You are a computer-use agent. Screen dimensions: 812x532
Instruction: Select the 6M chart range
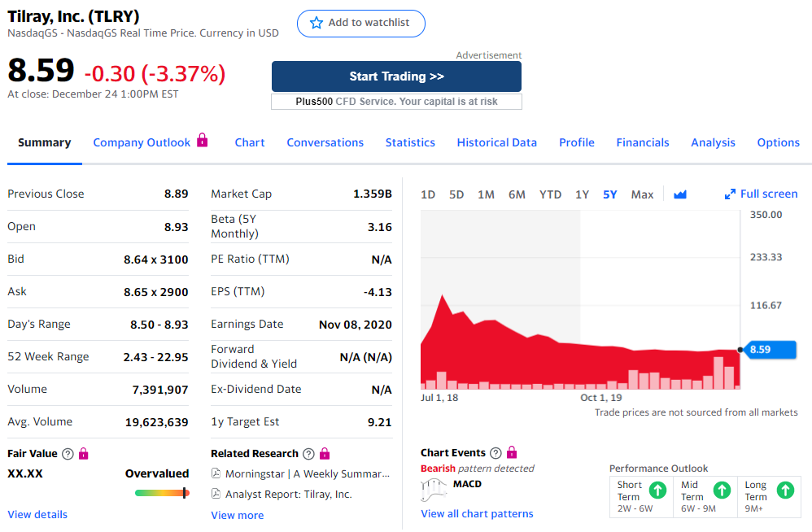tap(517, 194)
